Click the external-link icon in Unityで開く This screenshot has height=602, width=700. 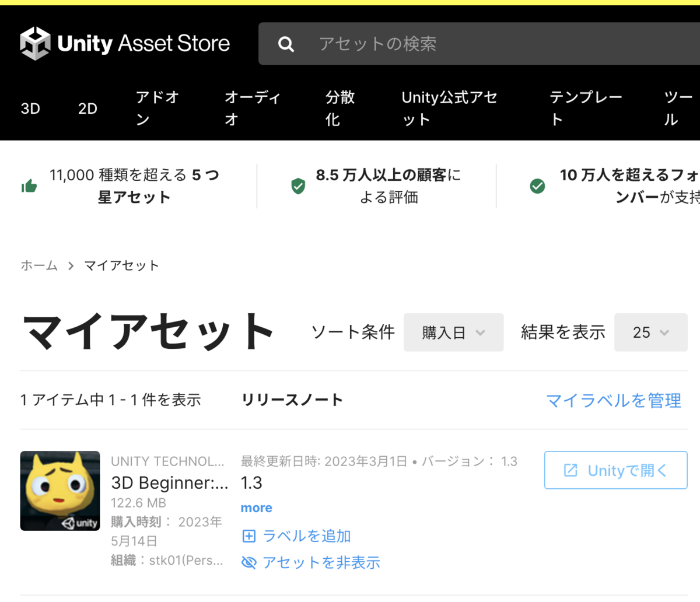click(x=570, y=470)
